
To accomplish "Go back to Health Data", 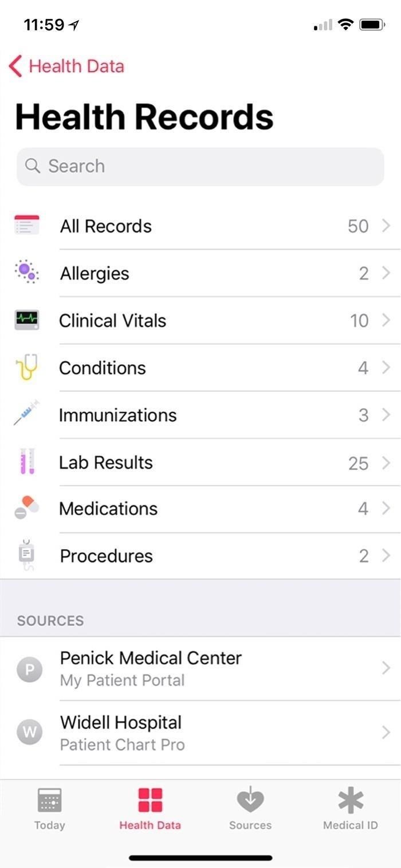I will tap(66, 66).
